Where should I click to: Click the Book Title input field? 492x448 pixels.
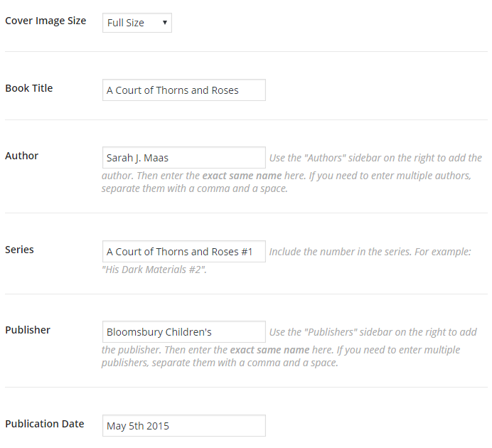[x=183, y=90]
